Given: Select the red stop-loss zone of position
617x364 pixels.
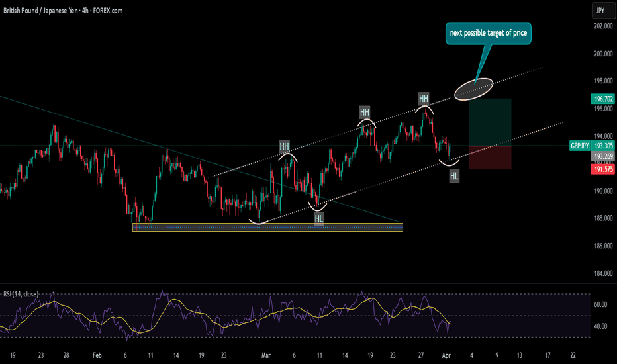Looking at the screenshot, I should (490, 158).
